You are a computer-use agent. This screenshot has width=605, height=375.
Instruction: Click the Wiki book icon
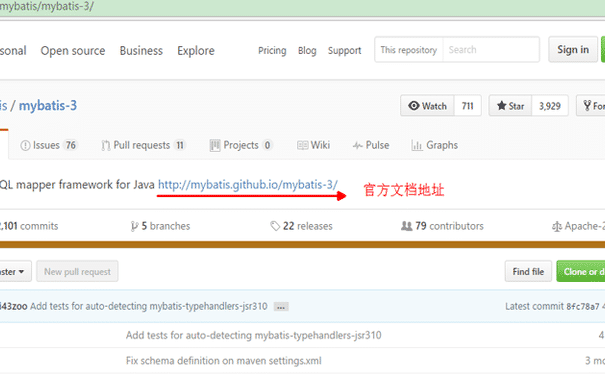(x=302, y=145)
